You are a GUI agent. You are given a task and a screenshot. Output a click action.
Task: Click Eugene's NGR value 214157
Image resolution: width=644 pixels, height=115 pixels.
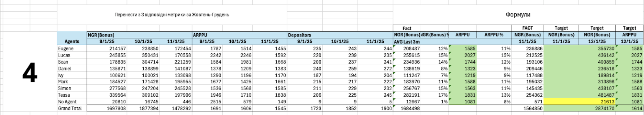click(107, 49)
